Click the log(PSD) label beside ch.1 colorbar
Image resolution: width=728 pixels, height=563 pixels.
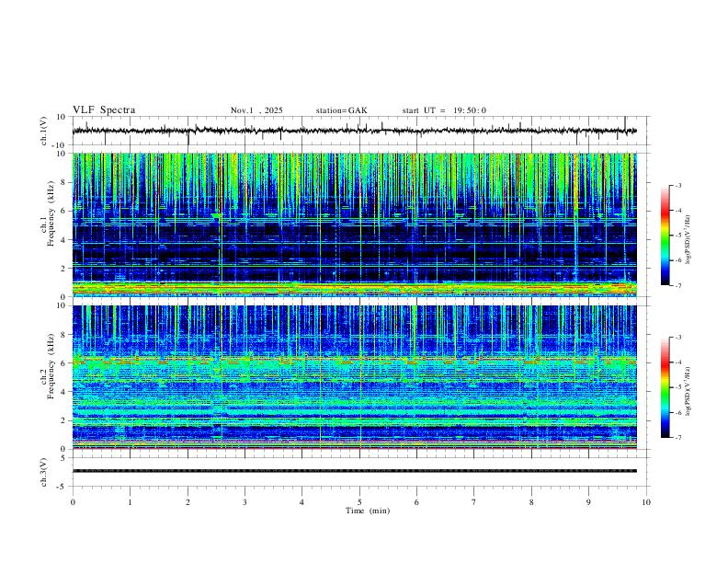pyautogui.click(x=688, y=240)
